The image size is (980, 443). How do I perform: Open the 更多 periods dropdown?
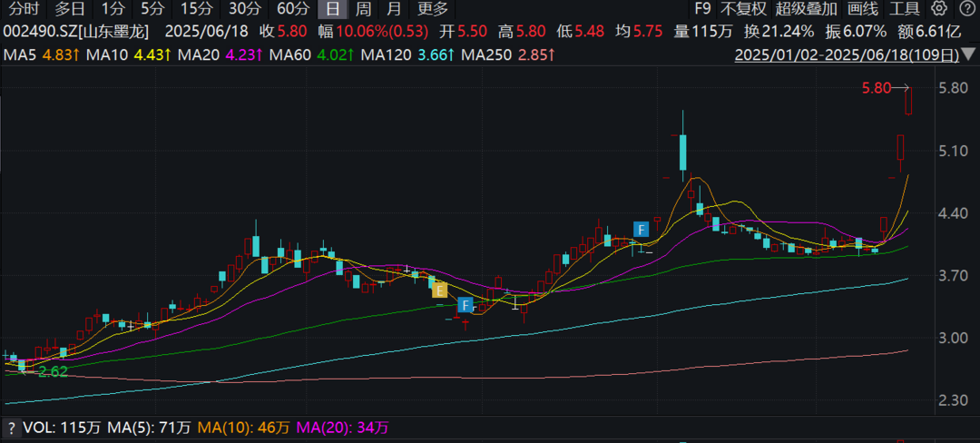coord(433,10)
